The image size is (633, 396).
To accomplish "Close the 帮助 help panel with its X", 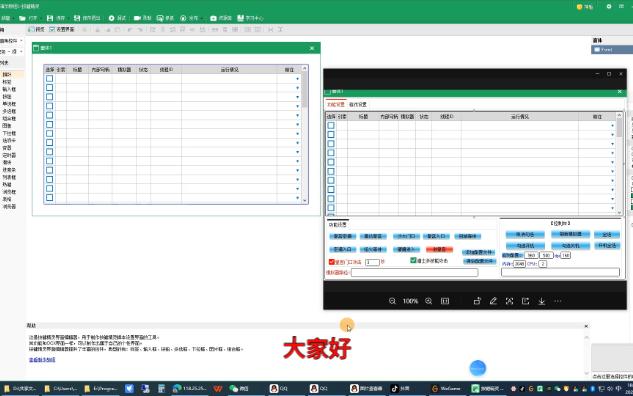I will coord(586,326).
